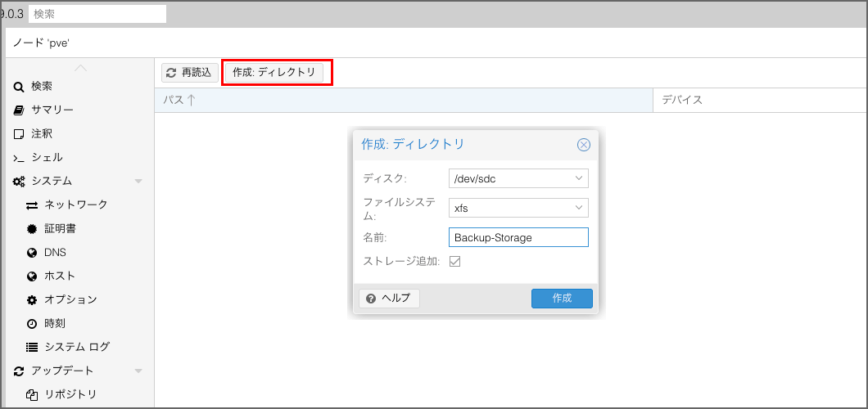Viewport: 868px width, 409px height.
Task: Click the globe icon next to DNS
Action: tap(32, 253)
